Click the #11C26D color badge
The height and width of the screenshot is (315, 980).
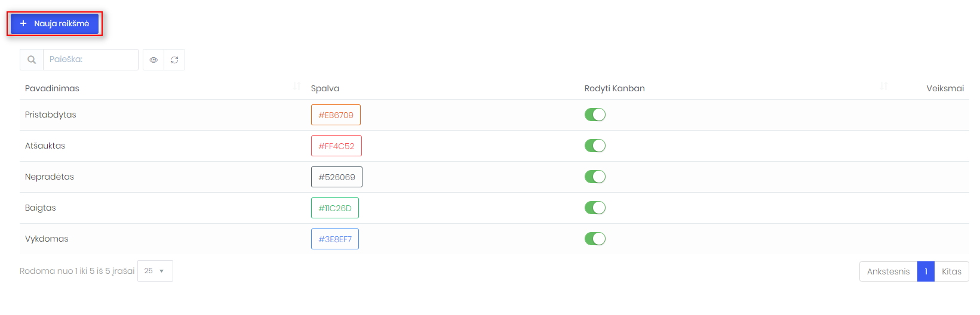pos(335,208)
